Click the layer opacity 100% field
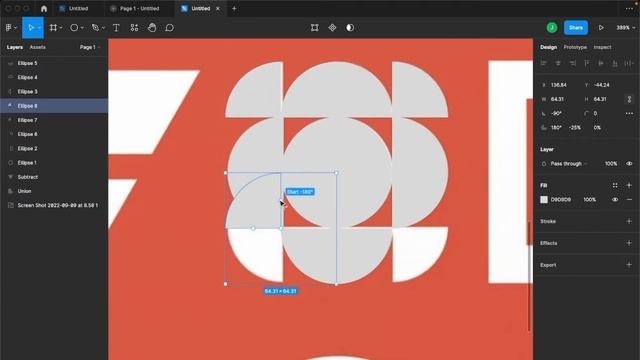Viewport: 640px width, 360px height. (611, 164)
